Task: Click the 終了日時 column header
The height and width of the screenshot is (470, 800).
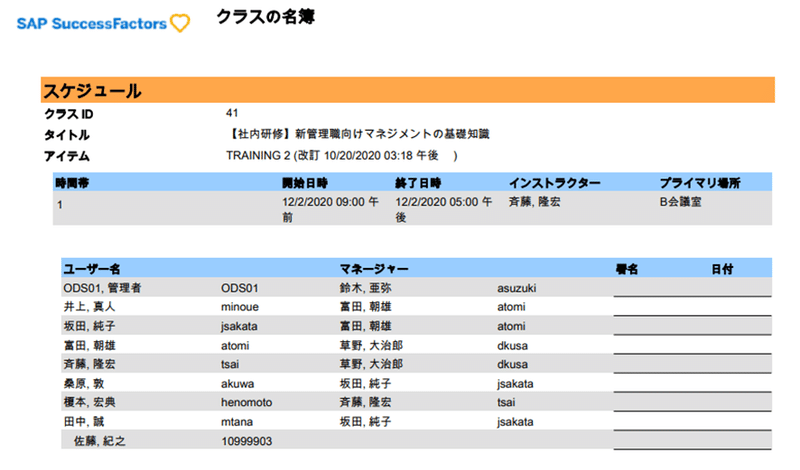Action: point(418,183)
